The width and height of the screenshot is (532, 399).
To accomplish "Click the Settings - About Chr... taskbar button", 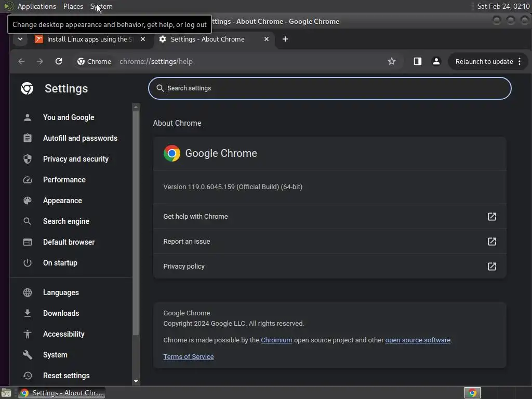I will click(61, 393).
